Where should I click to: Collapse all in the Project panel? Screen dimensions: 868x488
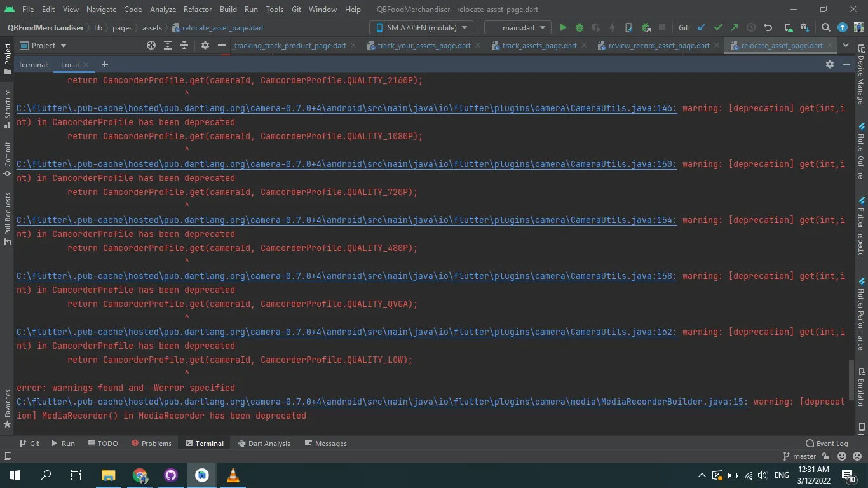click(184, 46)
